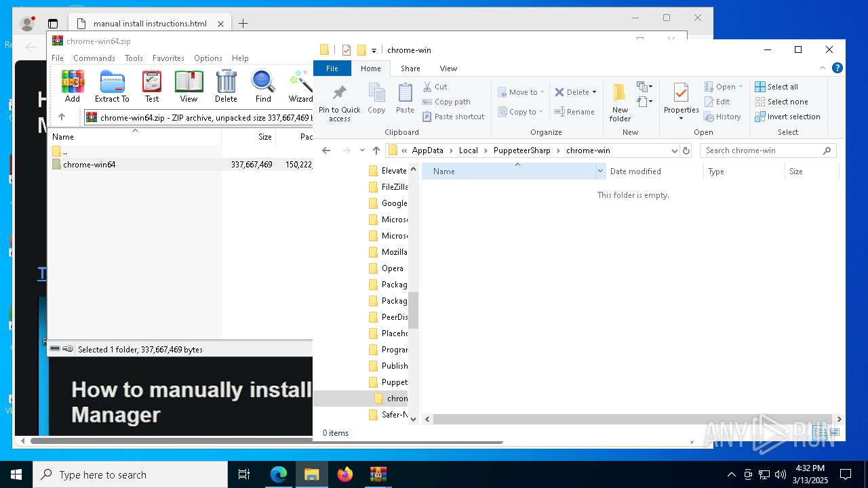868x488 pixels.
Task: Refresh the chrome-win folder view
Action: 686,150
